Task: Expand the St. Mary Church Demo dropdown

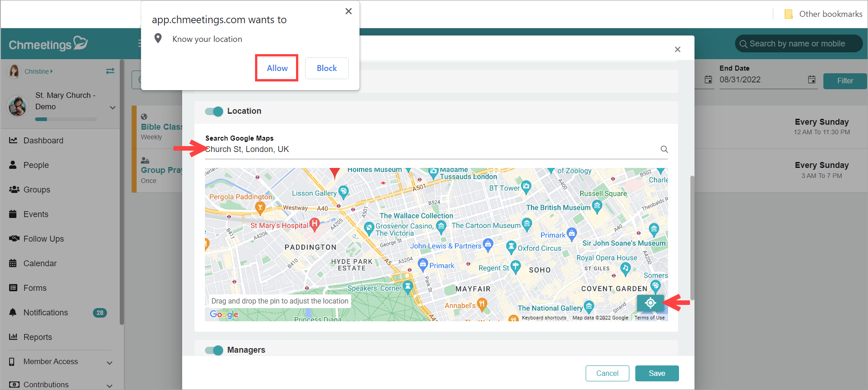Action: [112, 107]
